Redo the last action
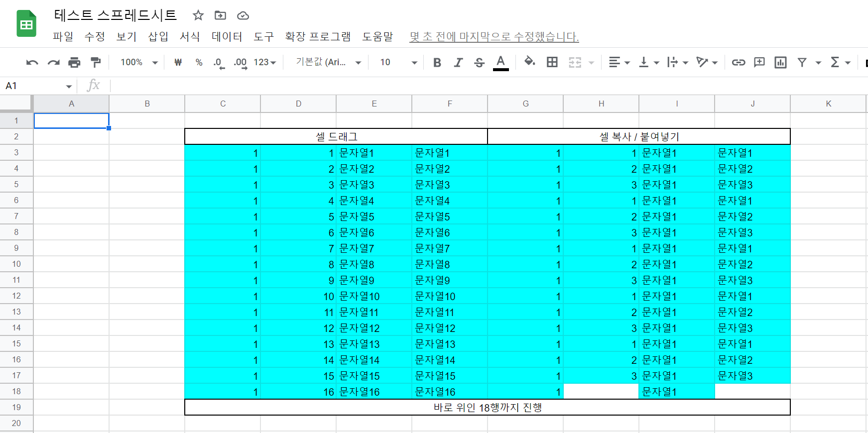This screenshot has width=868, height=433. [x=53, y=62]
